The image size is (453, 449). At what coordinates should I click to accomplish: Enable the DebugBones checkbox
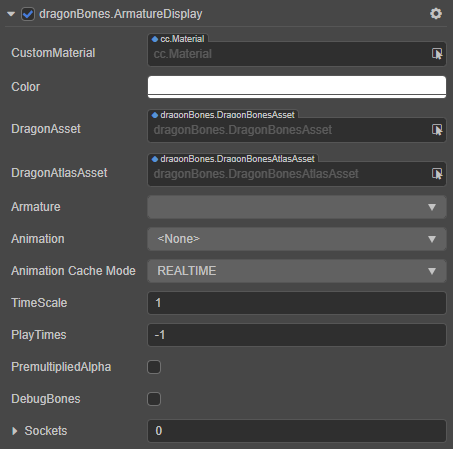click(x=154, y=399)
